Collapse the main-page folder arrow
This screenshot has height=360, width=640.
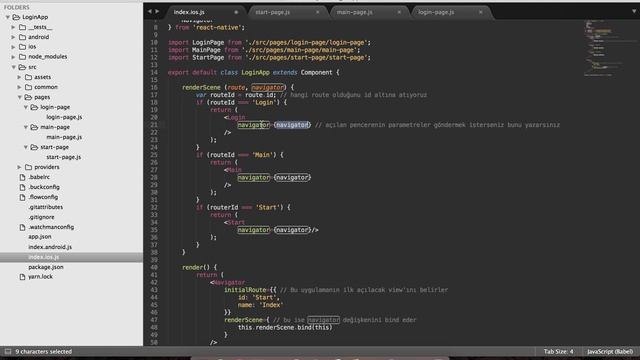pos(25,127)
